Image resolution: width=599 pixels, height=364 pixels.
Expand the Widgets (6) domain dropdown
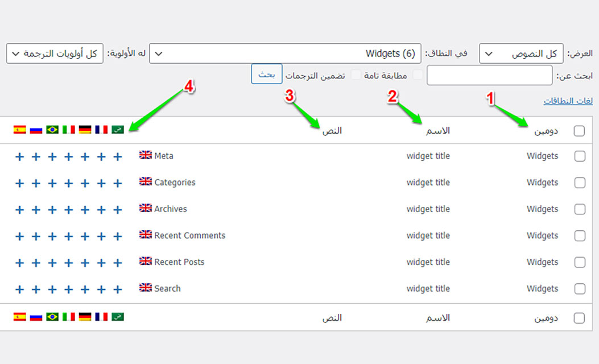tap(288, 54)
